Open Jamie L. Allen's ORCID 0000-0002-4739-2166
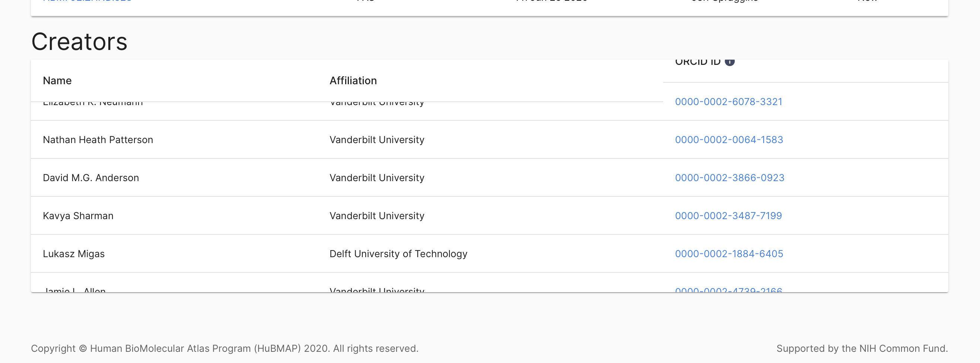 pos(728,290)
